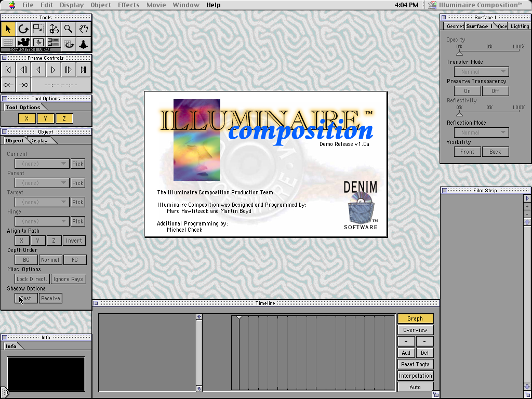532x399 pixels.
Task: Open the Current object dropdown
Action: [42, 164]
